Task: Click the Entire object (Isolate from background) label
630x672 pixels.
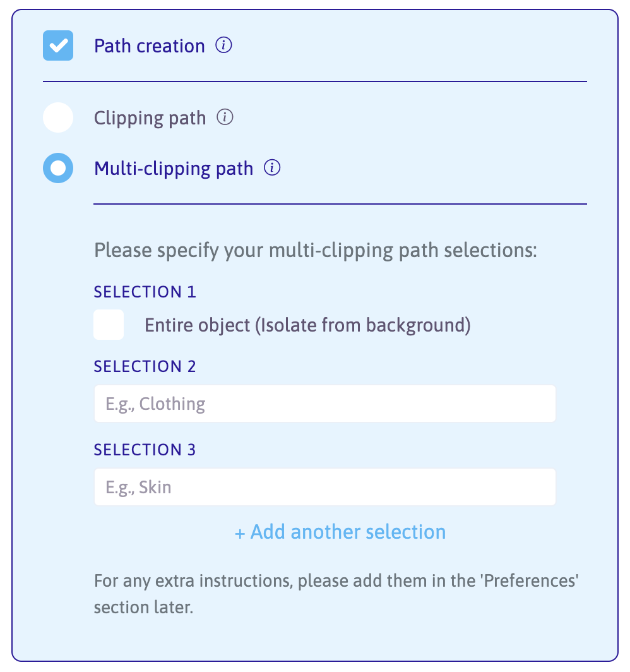Action: tap(307, 325)
